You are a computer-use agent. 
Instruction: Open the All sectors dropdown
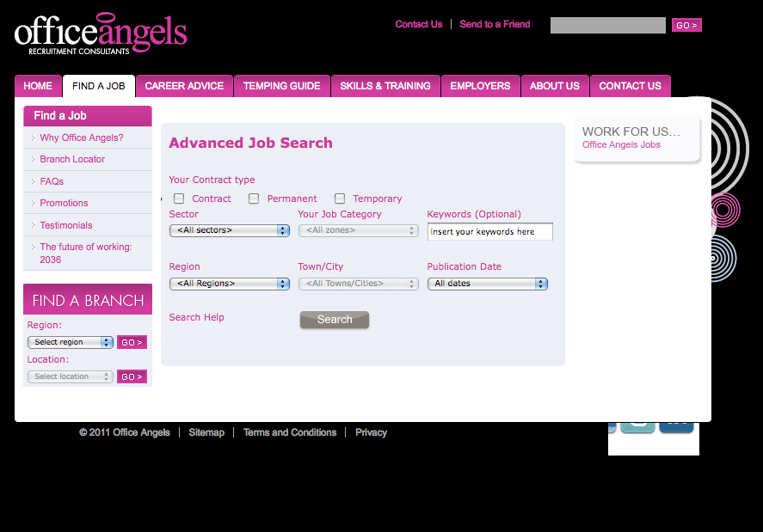point(229,230)
